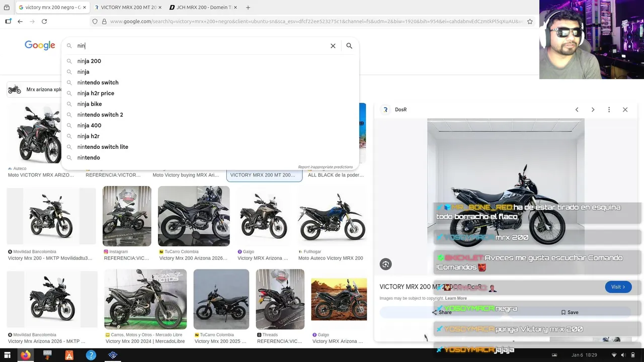The height and width of the screenshot is (362, 644).
Task: Click Report inappropriate predictions link
Action: point(325,167)
